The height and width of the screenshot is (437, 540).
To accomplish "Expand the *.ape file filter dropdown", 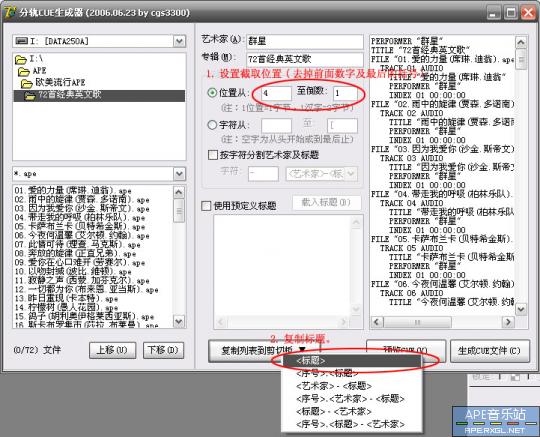I will [179, 174].
